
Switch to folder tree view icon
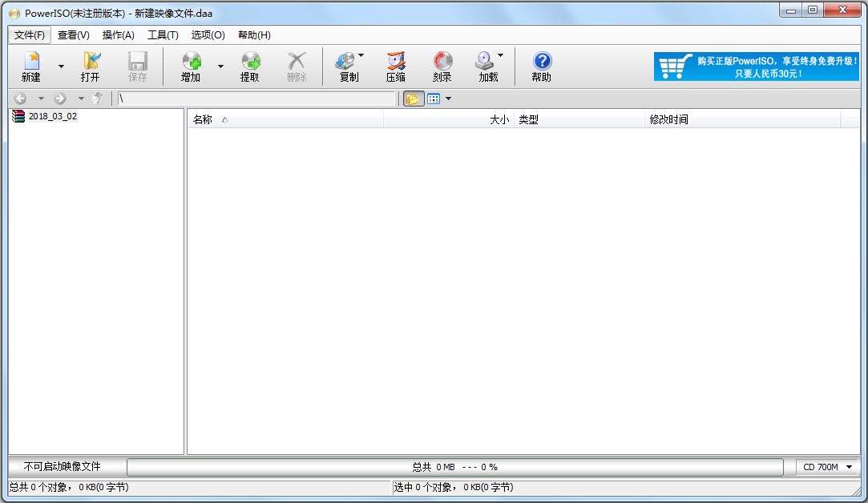click(413, 98)
